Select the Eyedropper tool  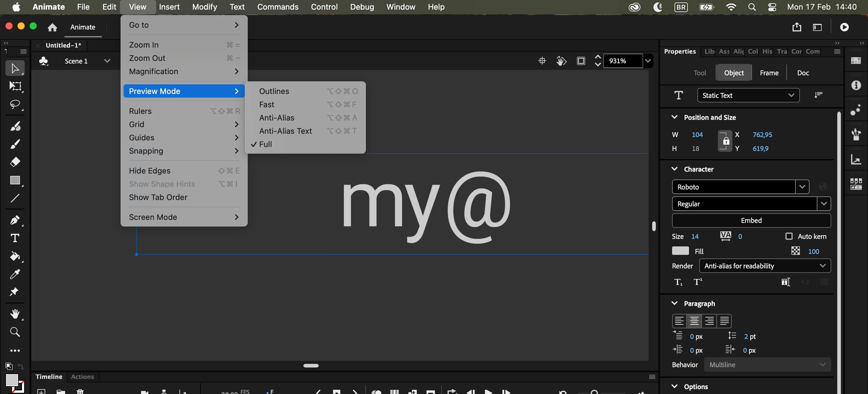[x=15, y=274]
